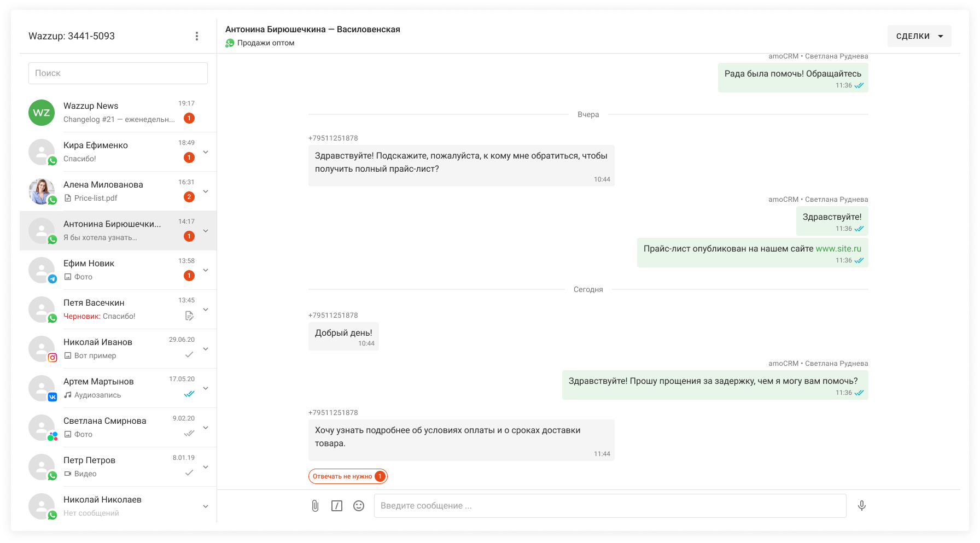The height and width of the screenshot is (543, 980).
Task: Click unread badge on Ефим Новик chat
Action: (189, 276)
